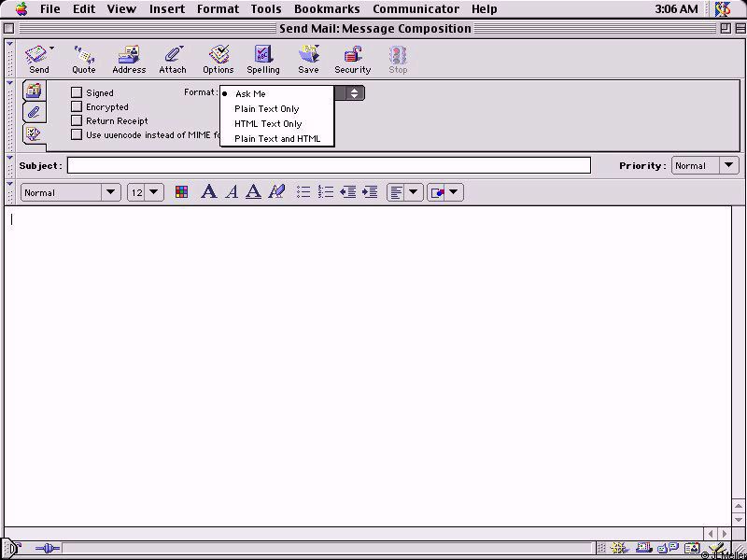
Task: Expand the alignment dropdown arrow
Action: click(x=414, y=192)
